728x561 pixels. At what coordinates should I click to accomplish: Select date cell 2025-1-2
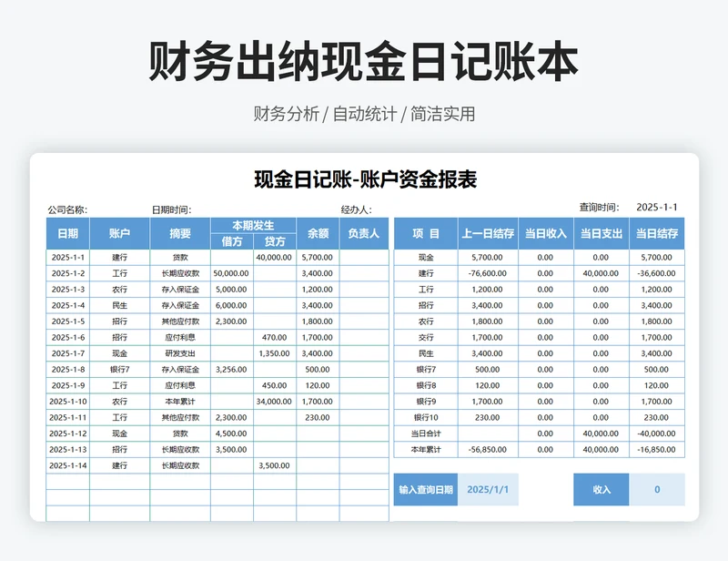(67, 273)
